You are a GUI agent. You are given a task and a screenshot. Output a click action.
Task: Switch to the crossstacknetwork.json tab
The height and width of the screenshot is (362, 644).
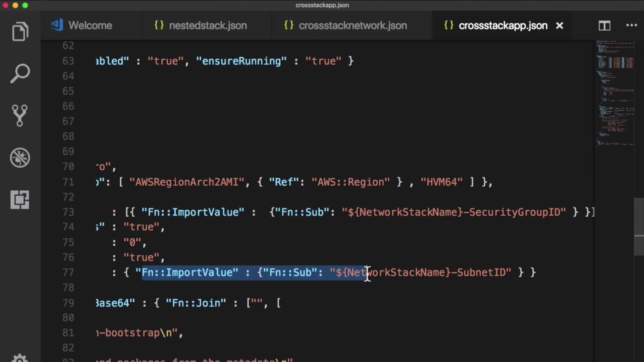[353, 25]
